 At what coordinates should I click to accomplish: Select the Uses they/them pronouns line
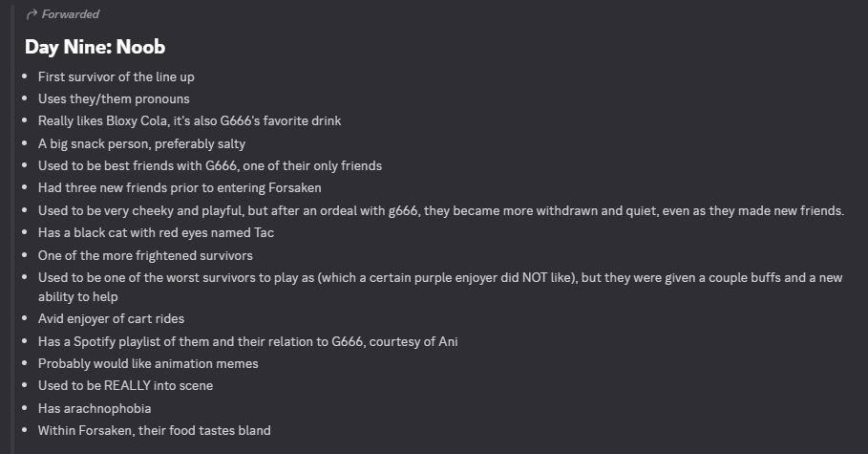point(114,99)
